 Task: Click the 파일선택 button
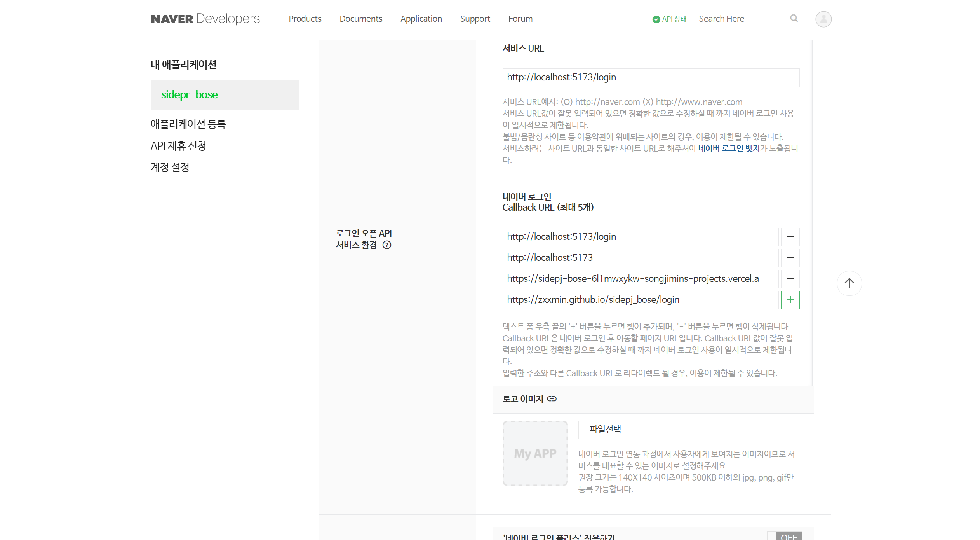[x=605, y=429]
